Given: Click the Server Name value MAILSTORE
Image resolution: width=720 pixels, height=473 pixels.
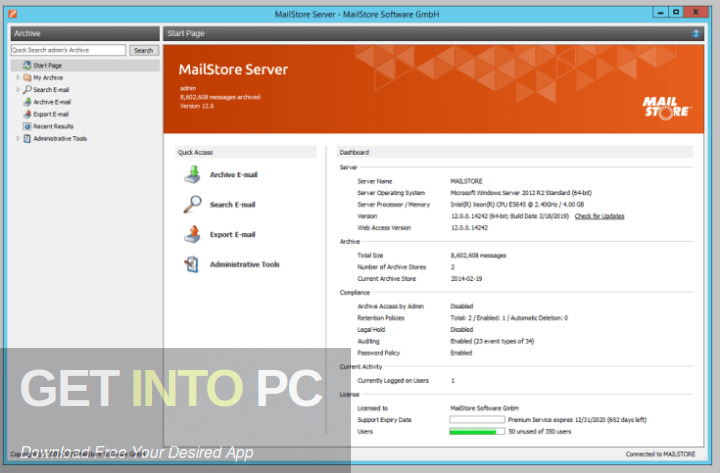Looking at the screenshot, I should (466, 181).
